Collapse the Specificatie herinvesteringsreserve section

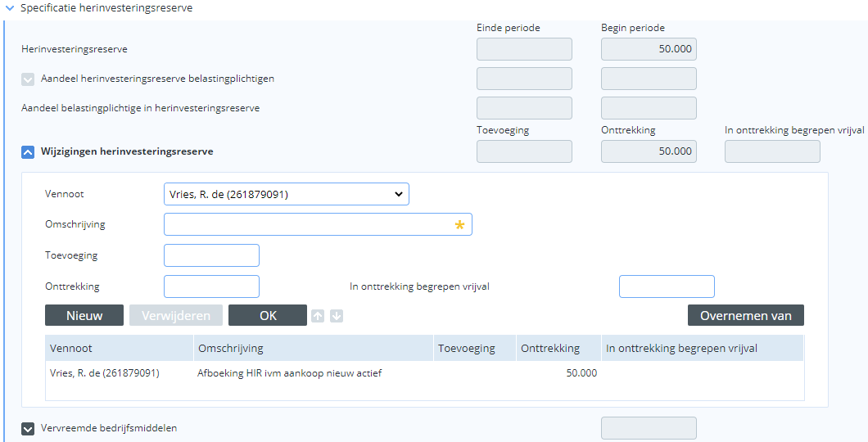[9, 8]
